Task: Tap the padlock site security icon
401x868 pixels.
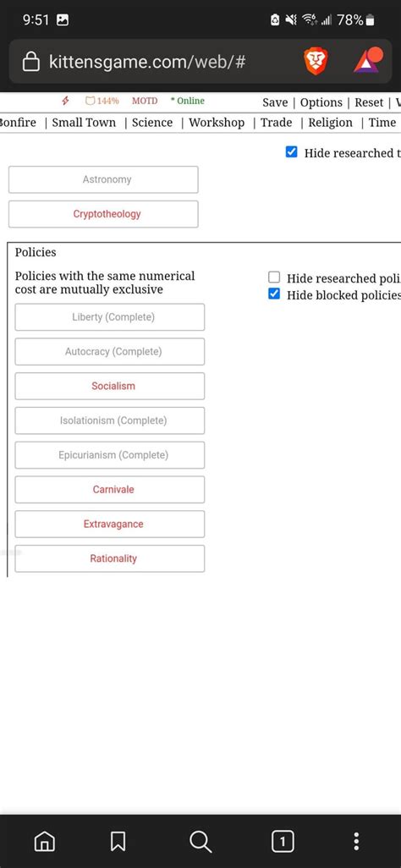Action: (x=31, y=62)
